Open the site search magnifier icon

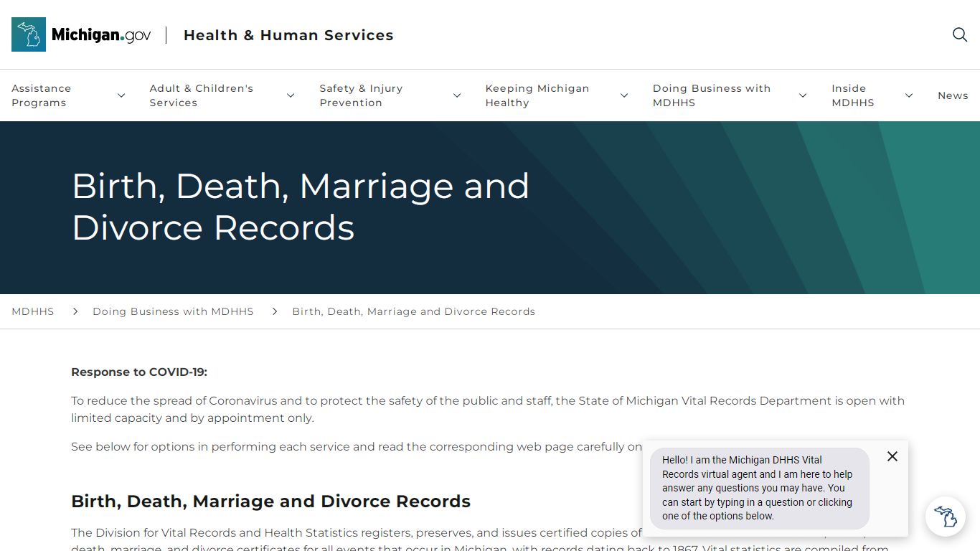tap(960, 34)
